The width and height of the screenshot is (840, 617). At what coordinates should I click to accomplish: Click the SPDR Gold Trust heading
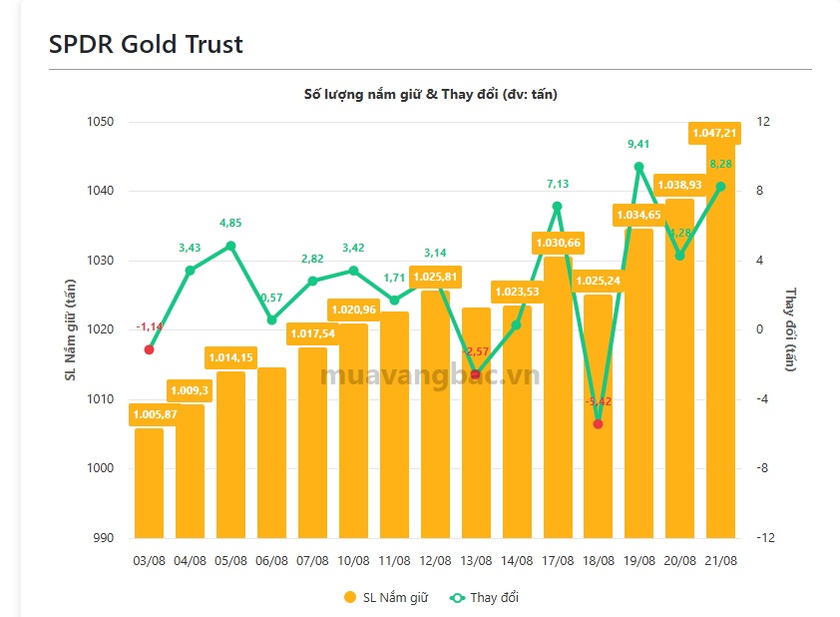146,44
